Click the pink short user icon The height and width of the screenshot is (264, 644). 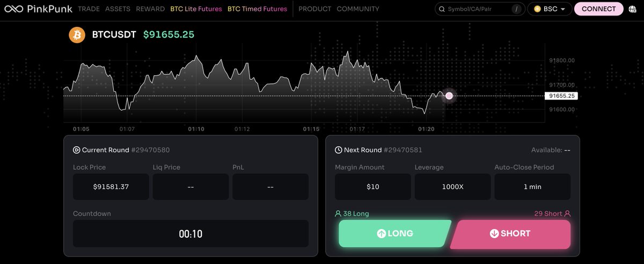coord(567,213)
